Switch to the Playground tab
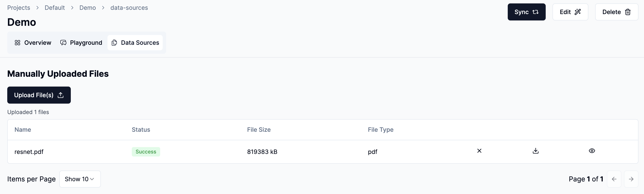 pos(86,42)
